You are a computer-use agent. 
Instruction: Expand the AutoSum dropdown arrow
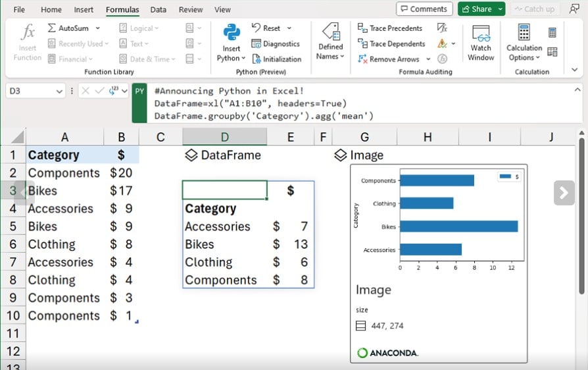(98, 28)
